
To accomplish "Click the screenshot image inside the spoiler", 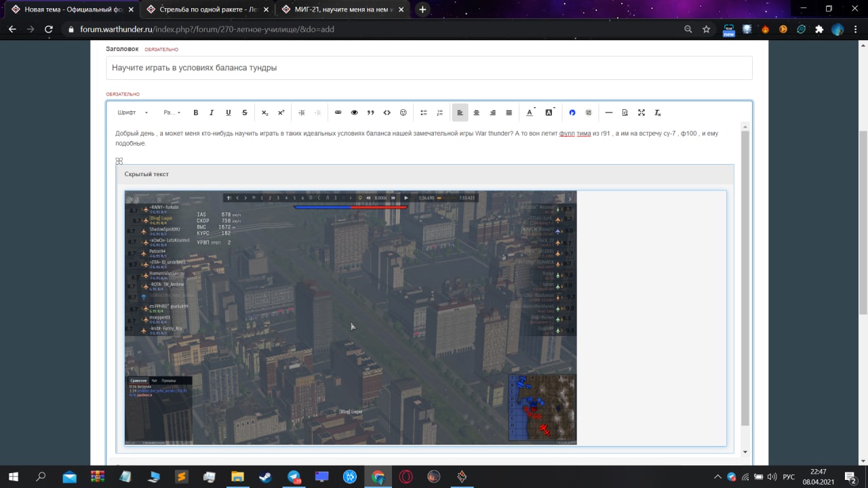I will point(351,317).
